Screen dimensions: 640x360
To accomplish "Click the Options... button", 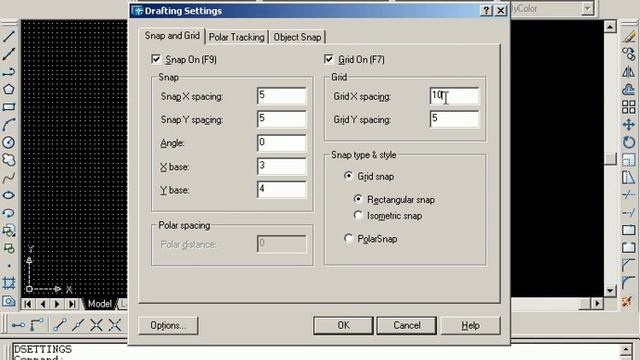I will point(168,325).
